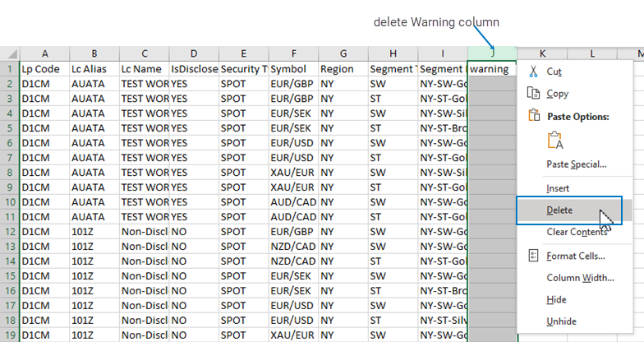Open Paste Special dialog

tap(577, 164)
